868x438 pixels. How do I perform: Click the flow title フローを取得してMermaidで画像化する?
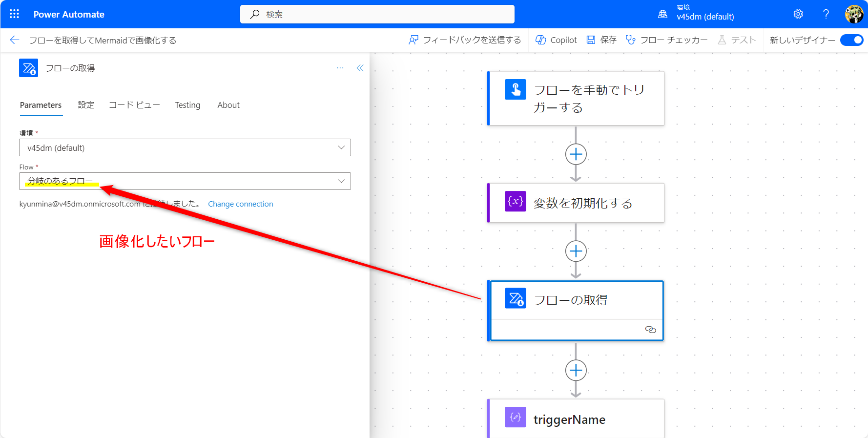103,40
